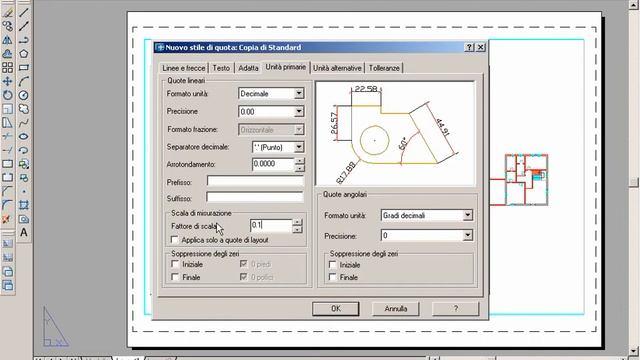Select the 'Unità primarie' tab

click(285, 67)
